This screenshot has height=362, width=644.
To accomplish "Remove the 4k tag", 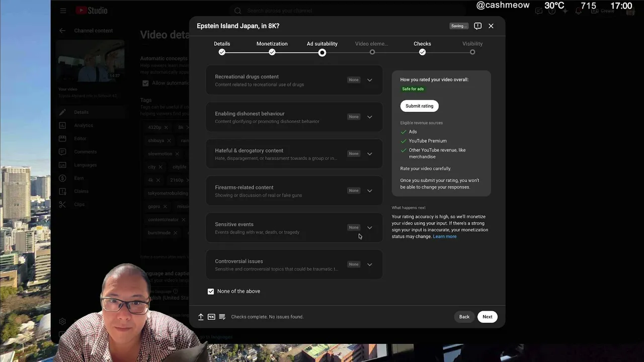I will click(x=158, y=180).
